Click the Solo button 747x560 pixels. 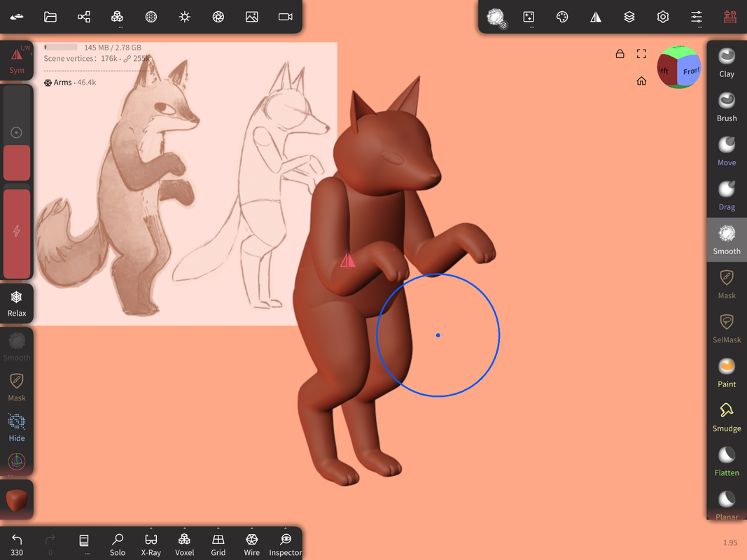point(118,543)
